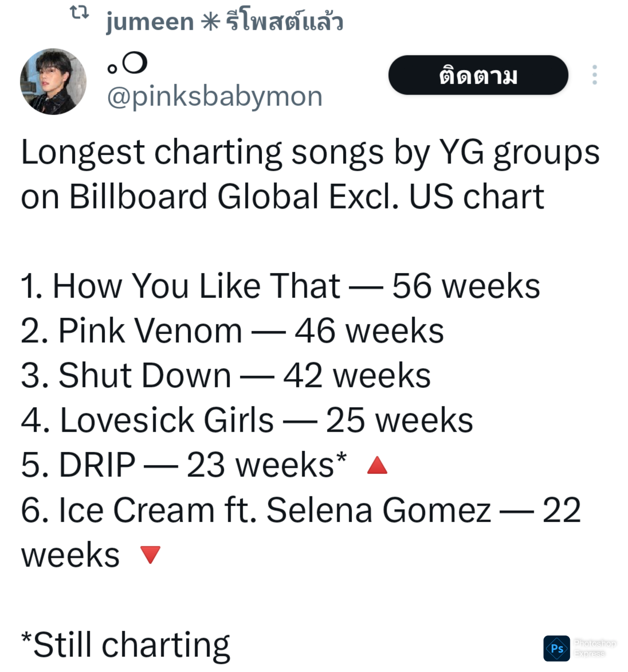Screen dimensions: 628x672
Task: Click the Photoshop Express Ps logo
Action: 557,648
